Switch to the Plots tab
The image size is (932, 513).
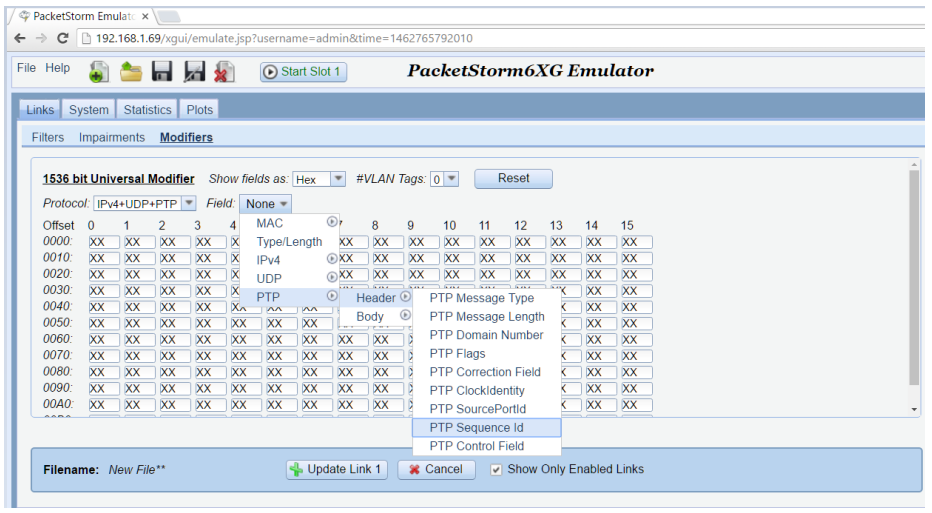pyautogui.click(x=199, y=109)
